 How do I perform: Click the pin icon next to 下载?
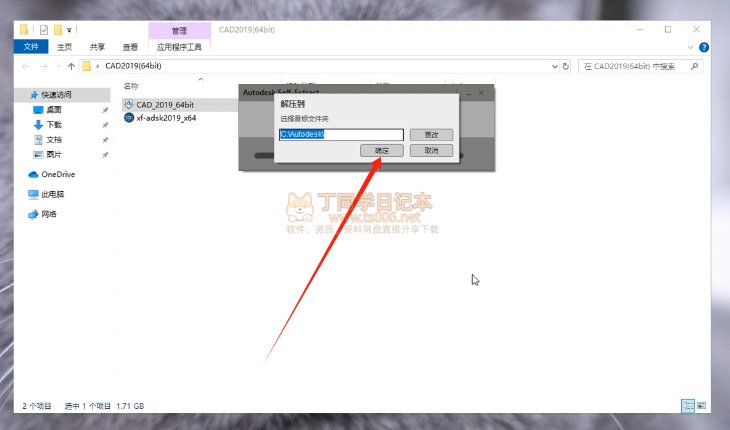click(105, 125)
